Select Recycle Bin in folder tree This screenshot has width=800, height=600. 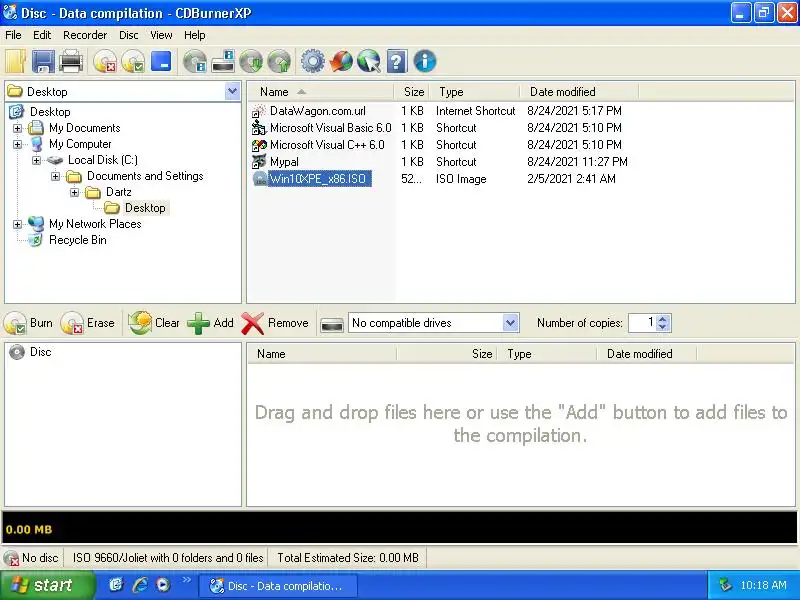(78, 240)
